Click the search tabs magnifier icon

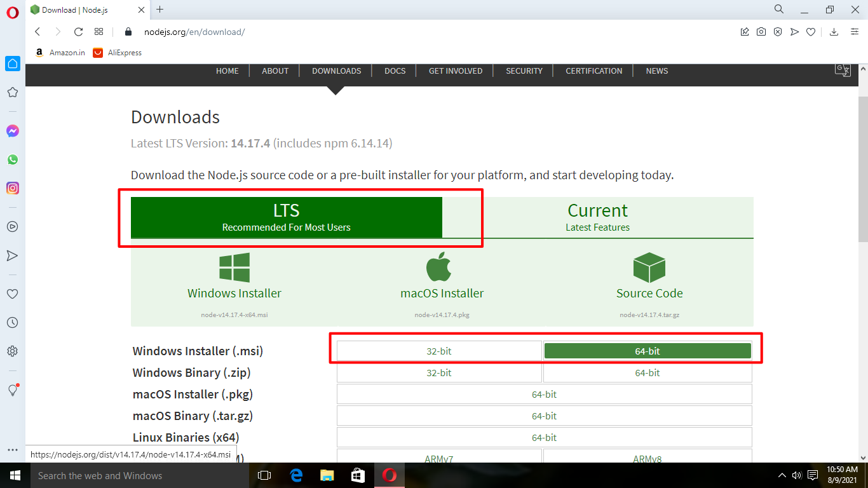click(779, 9)
